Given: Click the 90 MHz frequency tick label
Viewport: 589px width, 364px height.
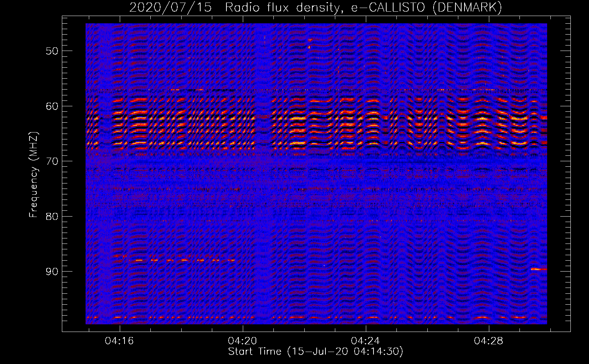Looking at the screenshot, I should 52,272.
